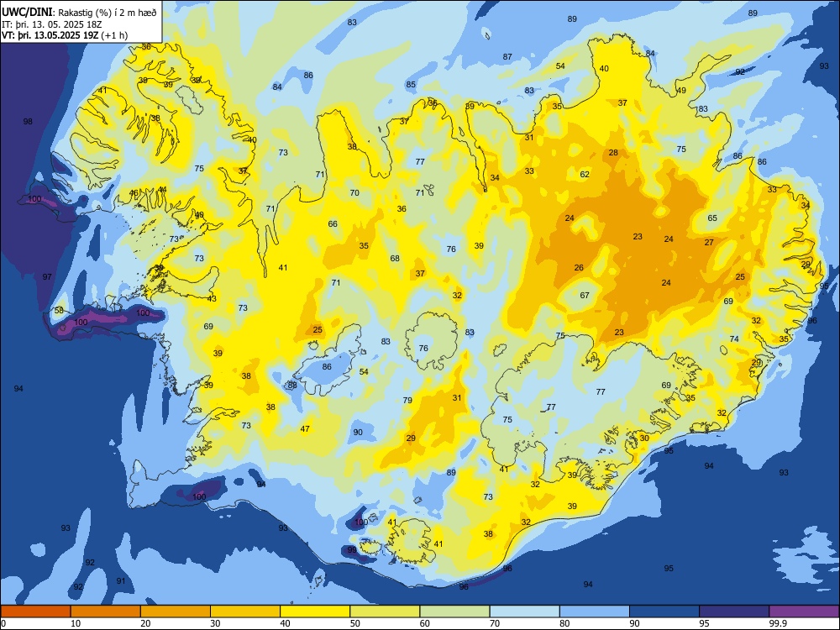Click the map value '27' on the map
Image resolution: width=840 pixels, height=630 pixels.
(709, 243)
